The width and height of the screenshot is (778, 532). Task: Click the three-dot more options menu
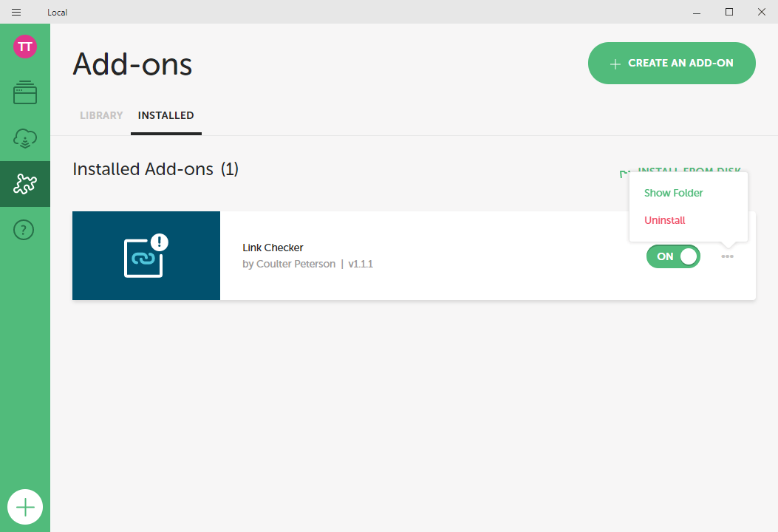click(728, 256)
